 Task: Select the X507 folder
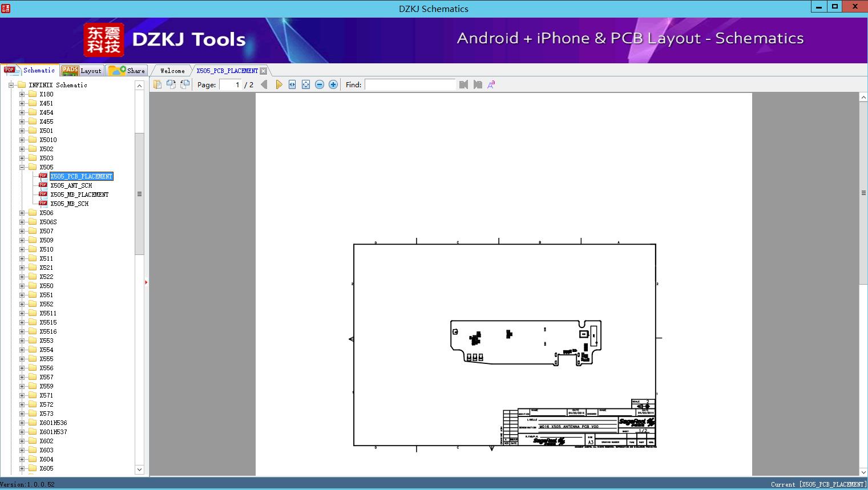[x=46, y=231]
